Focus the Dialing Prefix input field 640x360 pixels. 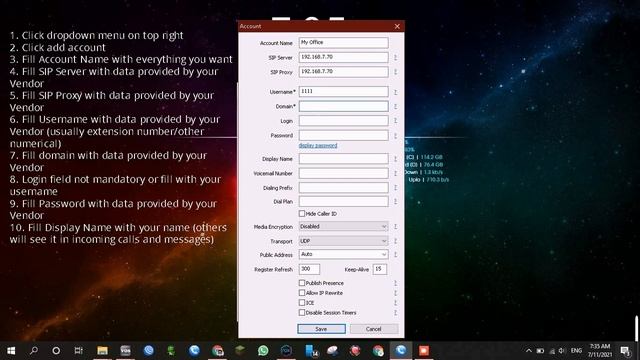(343, 187)
